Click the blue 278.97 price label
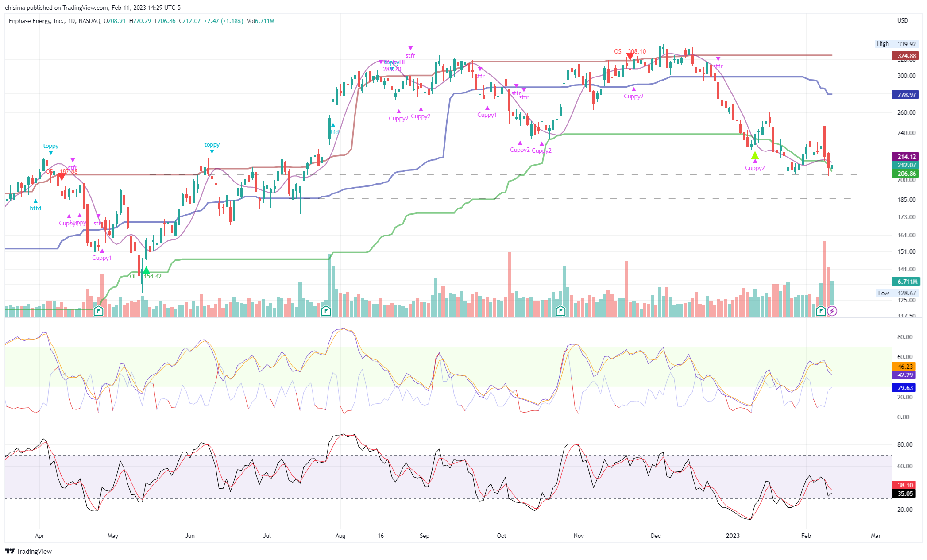The image size is (927, 560). click(906, 95)
